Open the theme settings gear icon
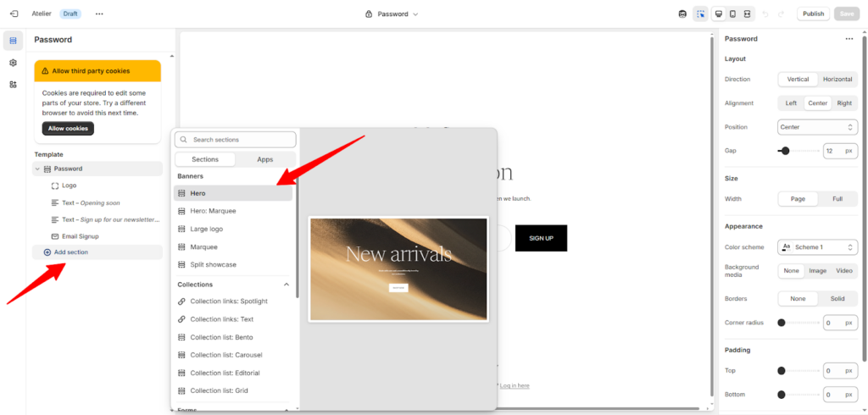The width and height of the screenshot is (868, 415). 13,63
